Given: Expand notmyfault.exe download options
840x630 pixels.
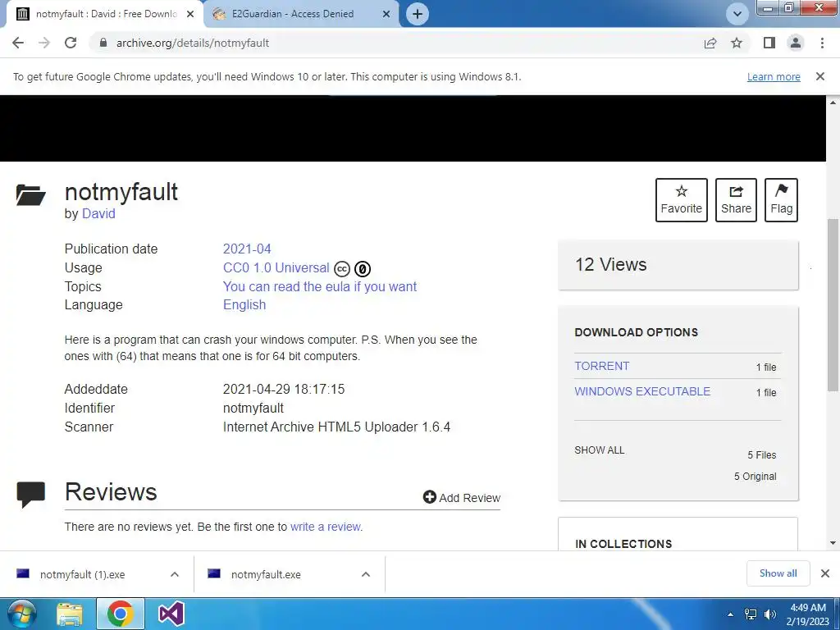Looking at the screenshot, I should coord(366,574).
